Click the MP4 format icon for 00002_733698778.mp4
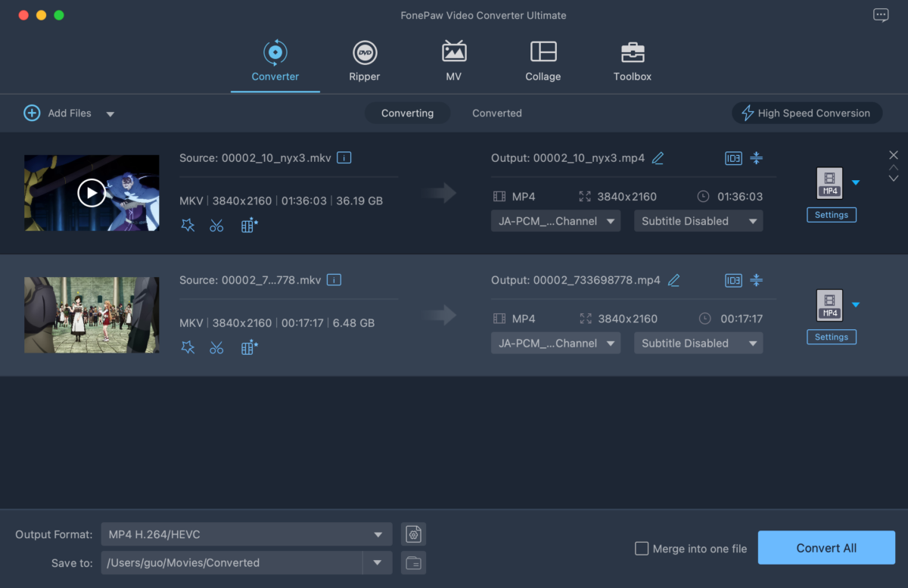The width and height of the screenshot is (908, 588). pos(830,304)
